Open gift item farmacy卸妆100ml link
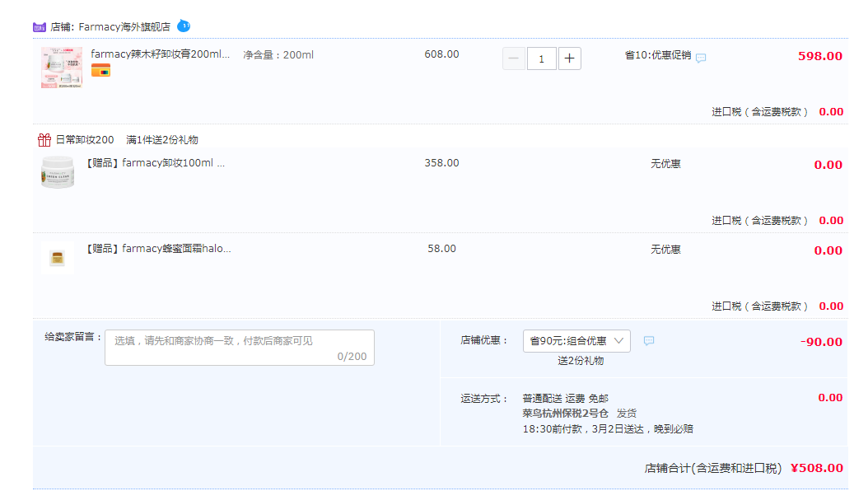 155,163
